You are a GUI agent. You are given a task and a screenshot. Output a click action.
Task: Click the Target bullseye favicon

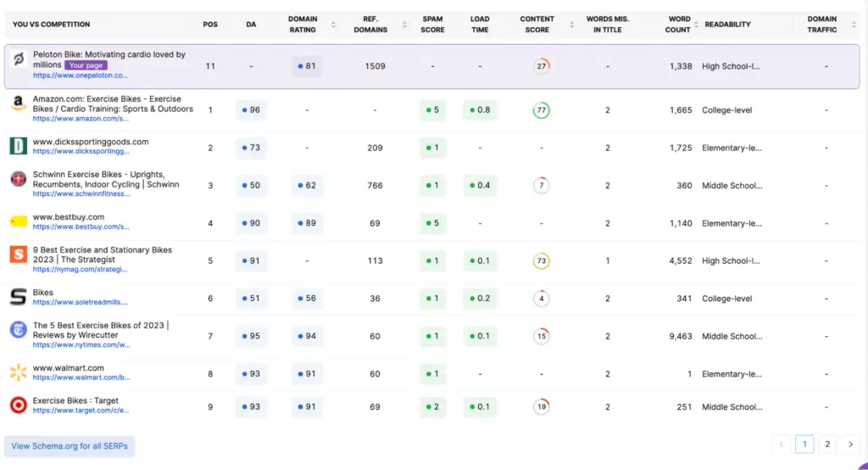coord(19,406)
